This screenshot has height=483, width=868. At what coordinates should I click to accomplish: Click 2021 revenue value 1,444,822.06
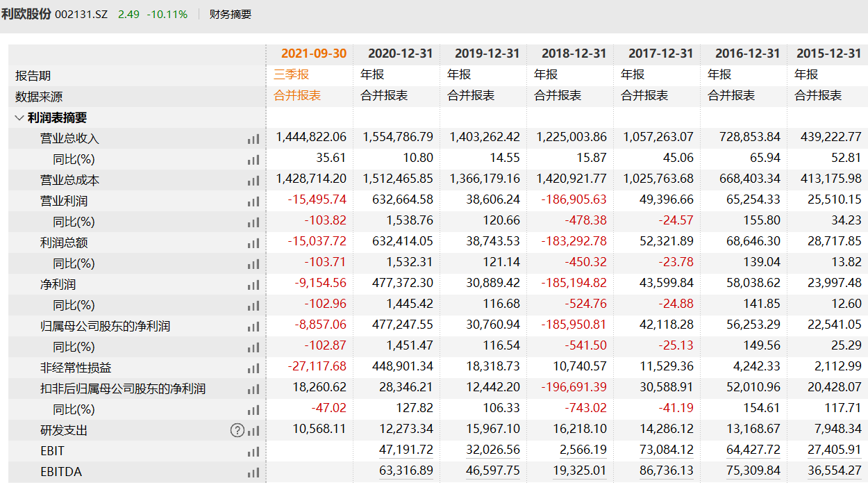click(x=311, y=138)
